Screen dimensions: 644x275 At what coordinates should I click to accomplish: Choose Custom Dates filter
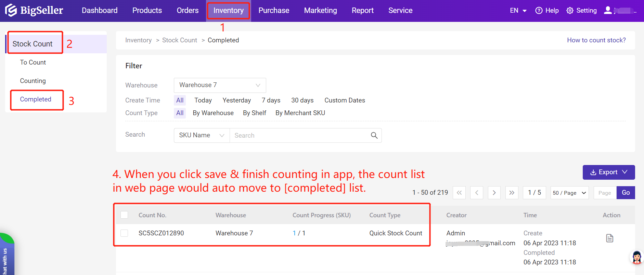(345, 100)
